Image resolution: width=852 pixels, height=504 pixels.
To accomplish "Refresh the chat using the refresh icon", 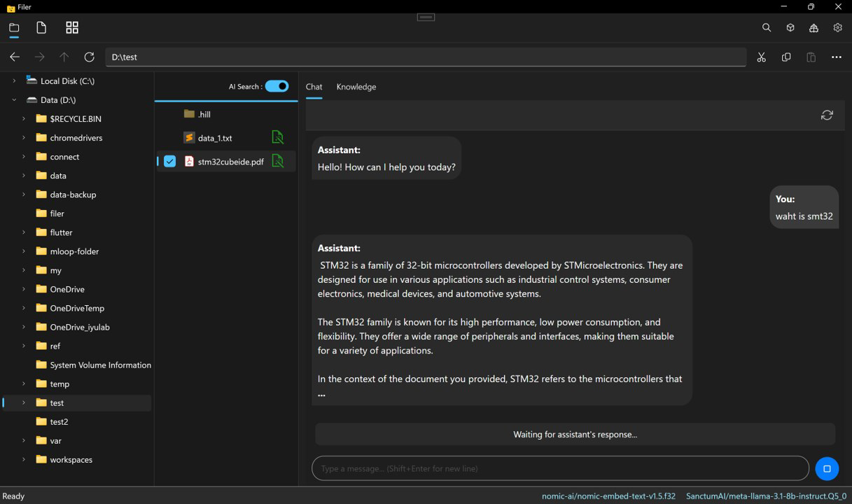I will (827, 114).
